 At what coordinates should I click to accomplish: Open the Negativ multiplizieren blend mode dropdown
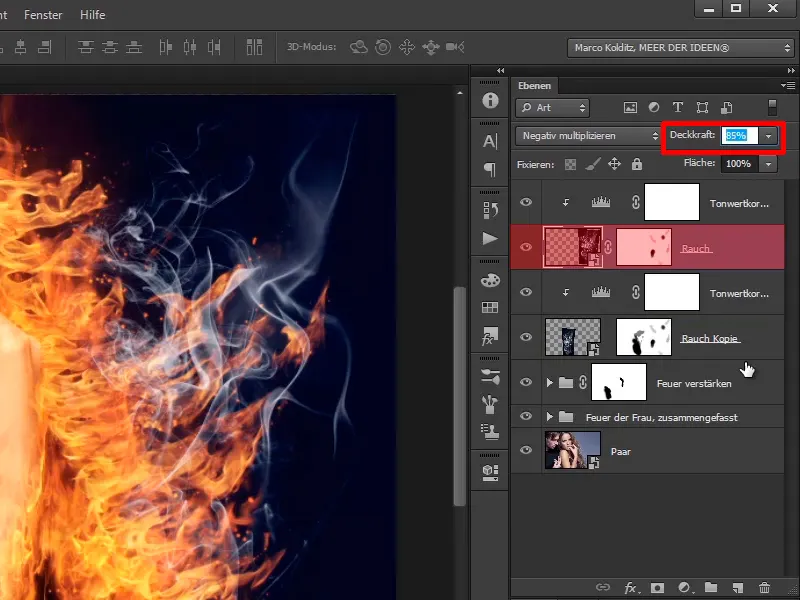pos(588,136)
